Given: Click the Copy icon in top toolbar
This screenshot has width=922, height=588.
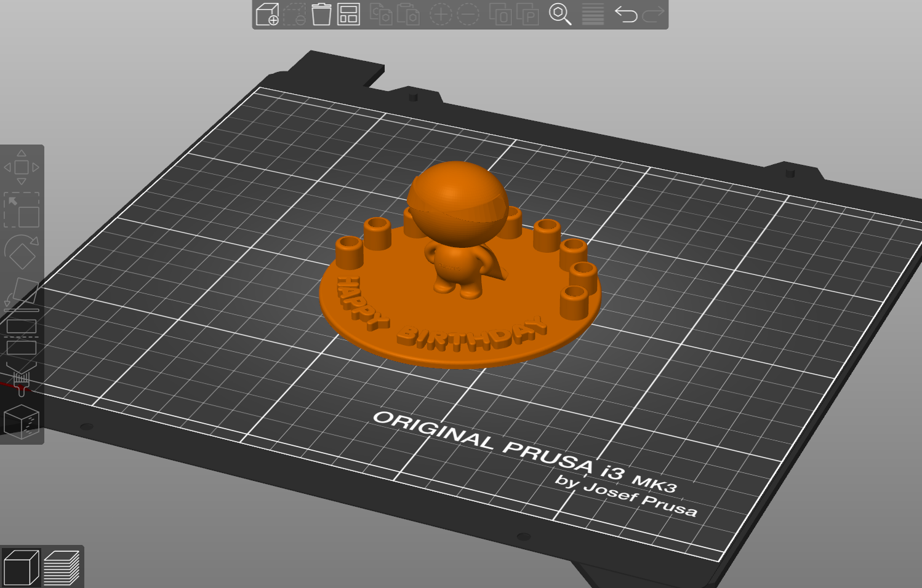Looking at the screenshot, I should tap(381, 14).
